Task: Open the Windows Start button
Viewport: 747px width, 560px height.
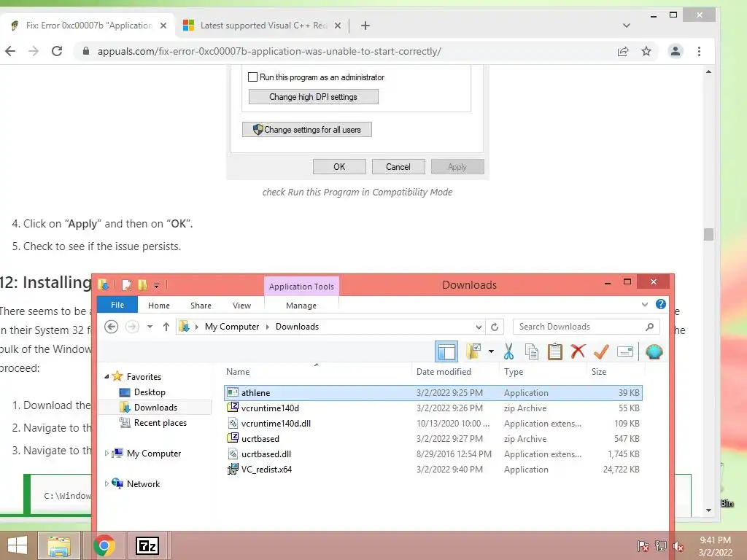Action: (x=18, y=545)
